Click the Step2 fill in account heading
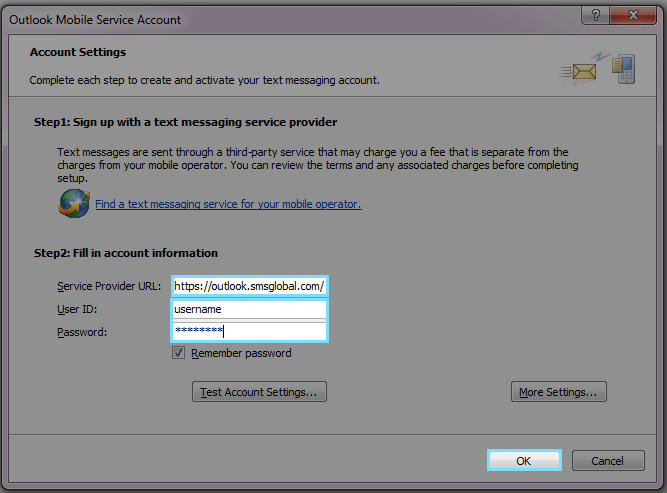 click(126, 253)
